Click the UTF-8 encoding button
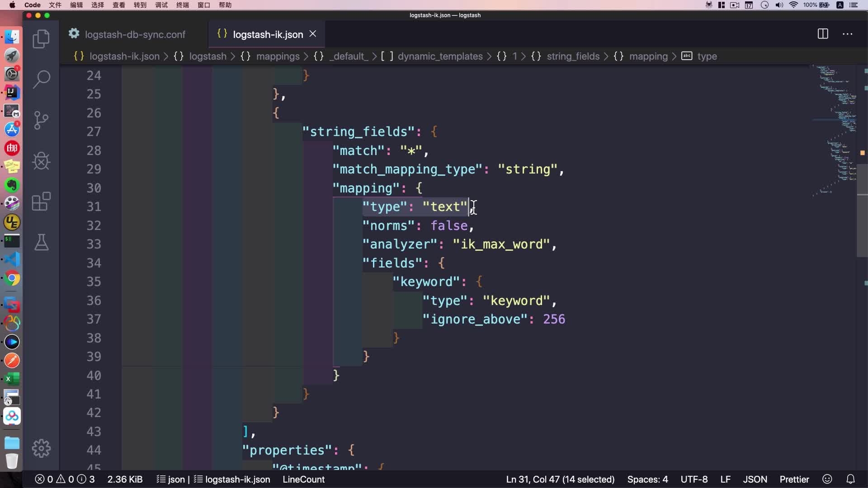Viewport: 868px width, 488px height. point(694,479)
